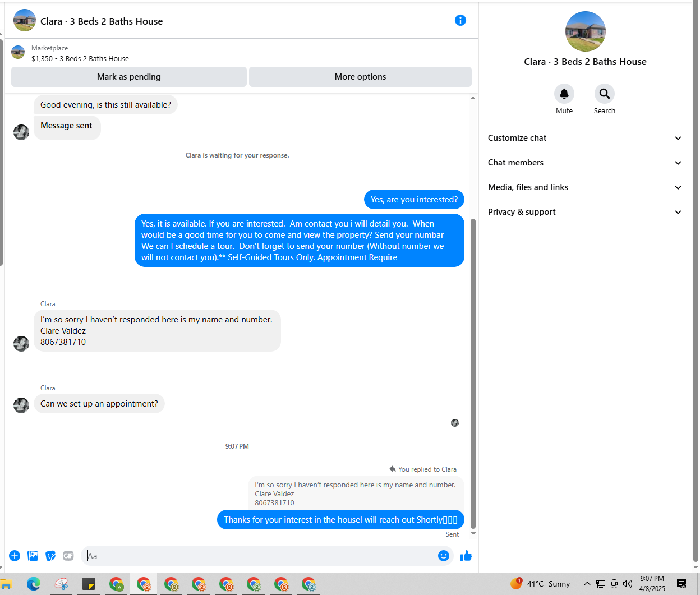Click Clara's message containing 'Clare Valdez 8067381710'
The width and height of the screenshot is (700, 595).
click(x=157, y=331)
